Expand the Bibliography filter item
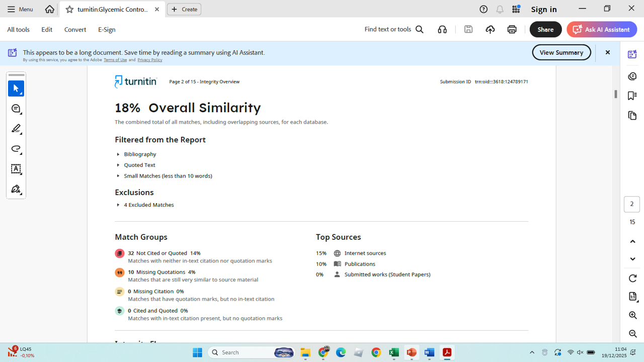644x362 pixels. tap(118, 154)
